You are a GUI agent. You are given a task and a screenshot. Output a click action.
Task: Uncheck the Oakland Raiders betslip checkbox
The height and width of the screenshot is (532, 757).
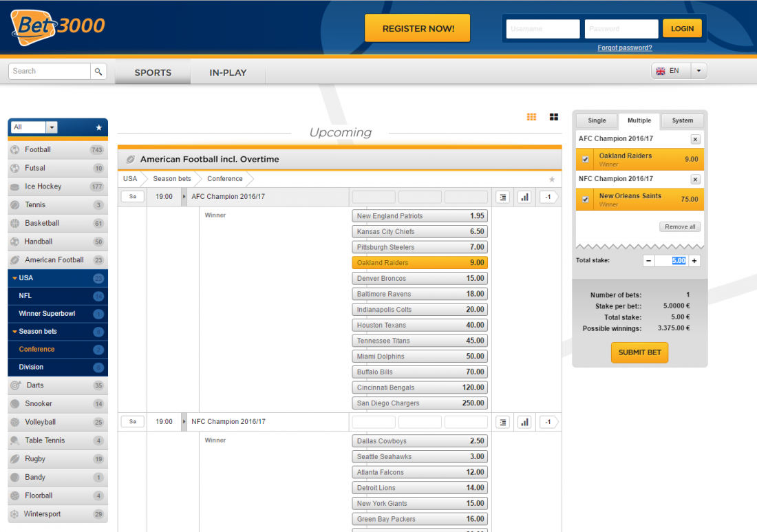(585, 159)
